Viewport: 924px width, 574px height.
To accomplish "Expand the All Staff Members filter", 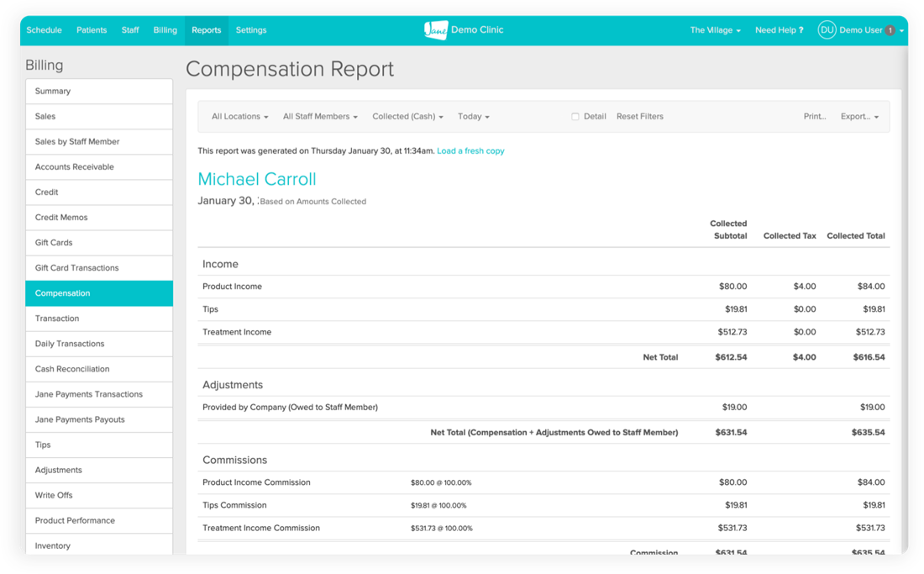I will [x=320, y=117].
